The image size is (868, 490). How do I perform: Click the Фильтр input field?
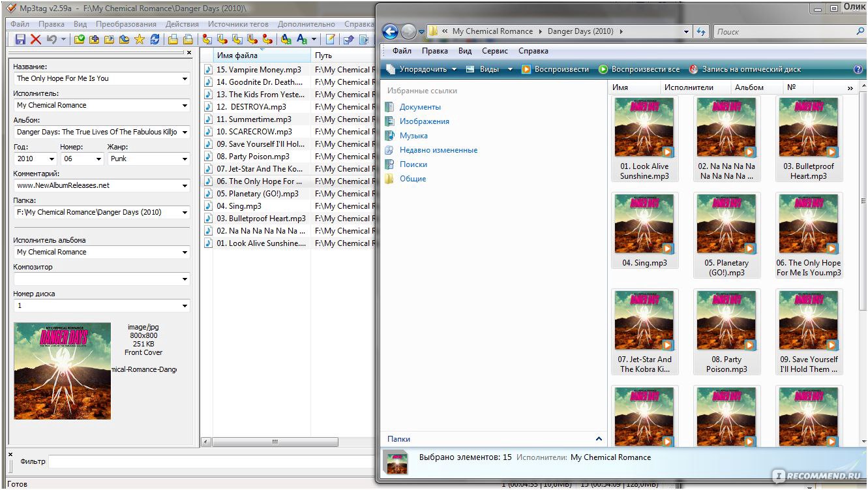click(x=211, y=462)
